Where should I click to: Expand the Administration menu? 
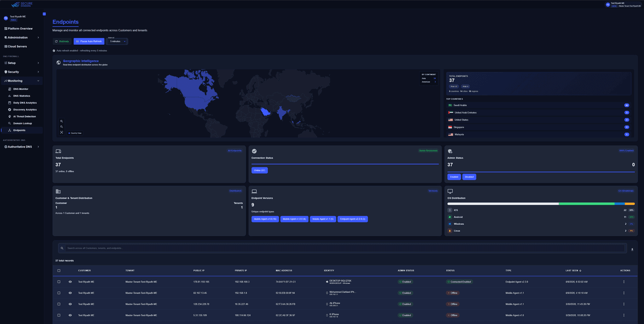[21, 37]
